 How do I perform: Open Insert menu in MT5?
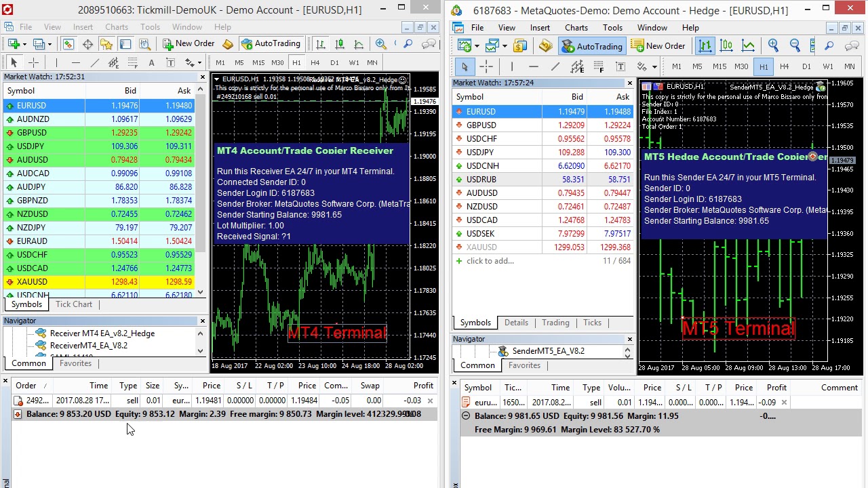coord(540,28)
